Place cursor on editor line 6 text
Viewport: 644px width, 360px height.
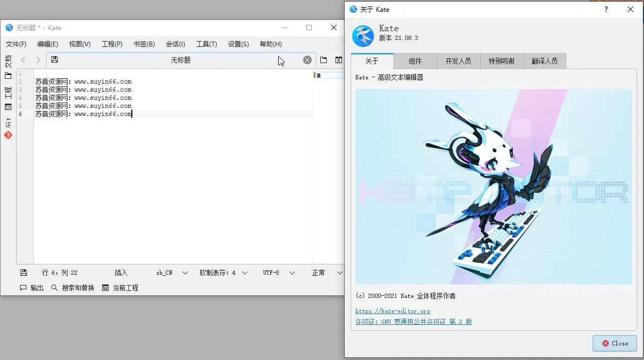coord(83,114)
